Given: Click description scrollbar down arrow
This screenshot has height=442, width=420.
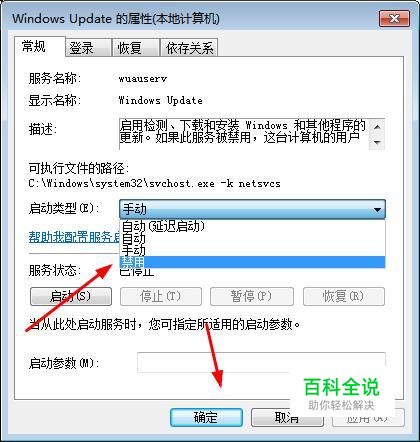Looking at the screenshot, I should 377,142.
